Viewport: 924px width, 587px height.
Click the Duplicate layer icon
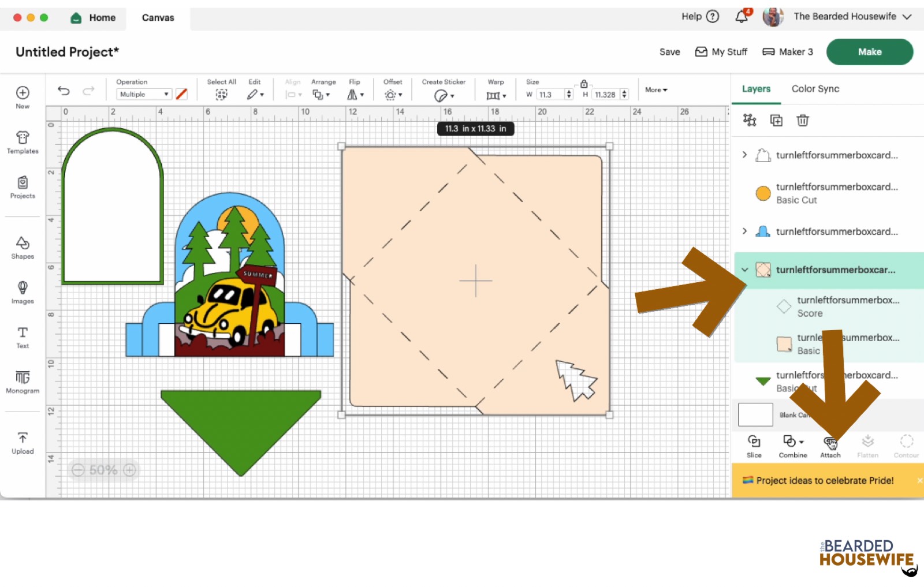(776, 120)
